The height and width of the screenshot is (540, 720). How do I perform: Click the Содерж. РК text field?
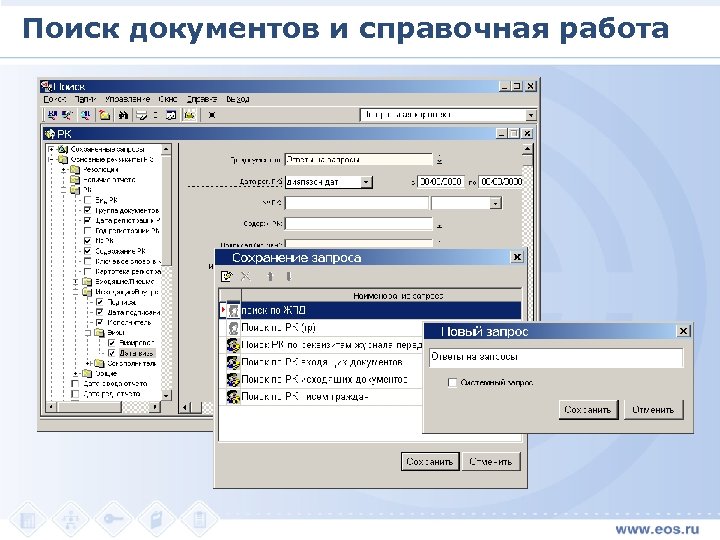tap(359, 224)
